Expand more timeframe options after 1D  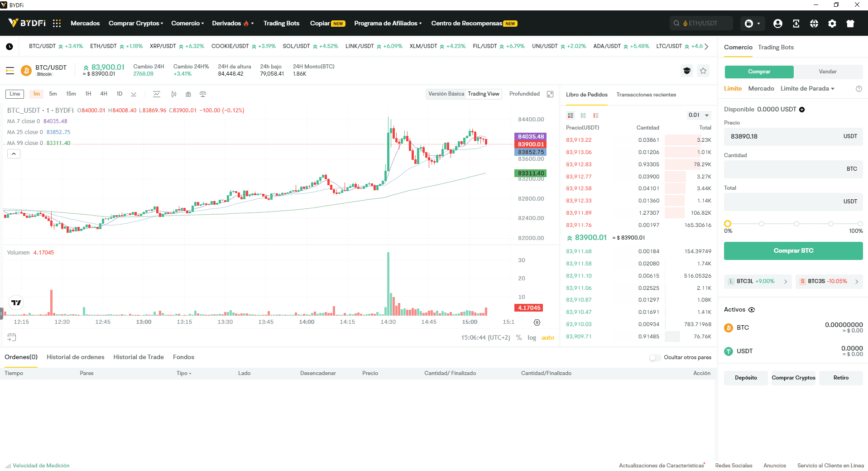point(134,94)
